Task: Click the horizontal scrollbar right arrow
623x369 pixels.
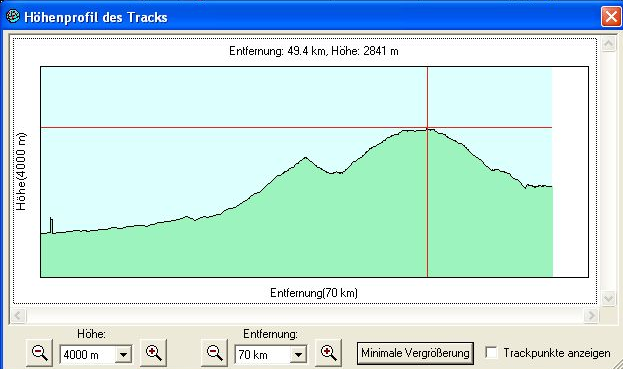Action: coord(591,316)
